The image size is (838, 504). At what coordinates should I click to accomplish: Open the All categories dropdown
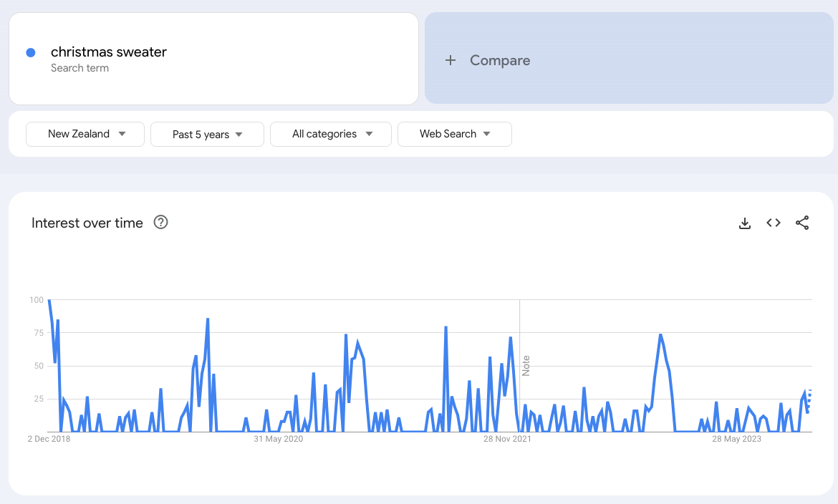coord(330,134)
